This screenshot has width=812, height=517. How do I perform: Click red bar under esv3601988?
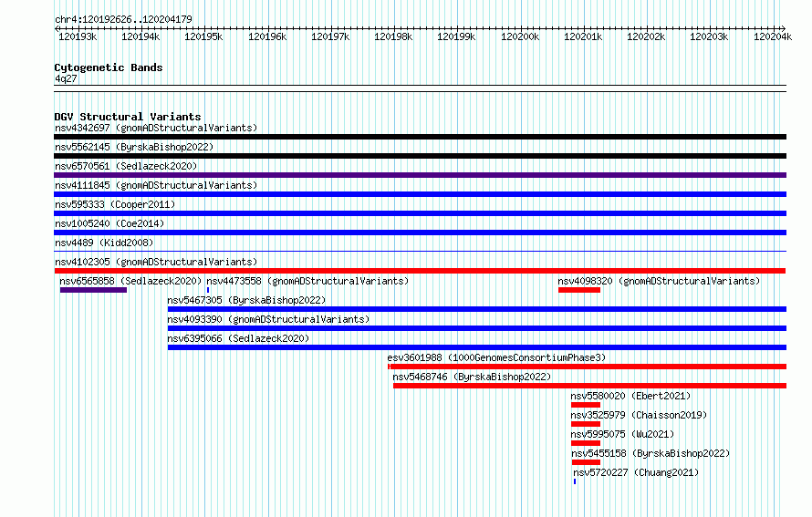pos(587,367)
